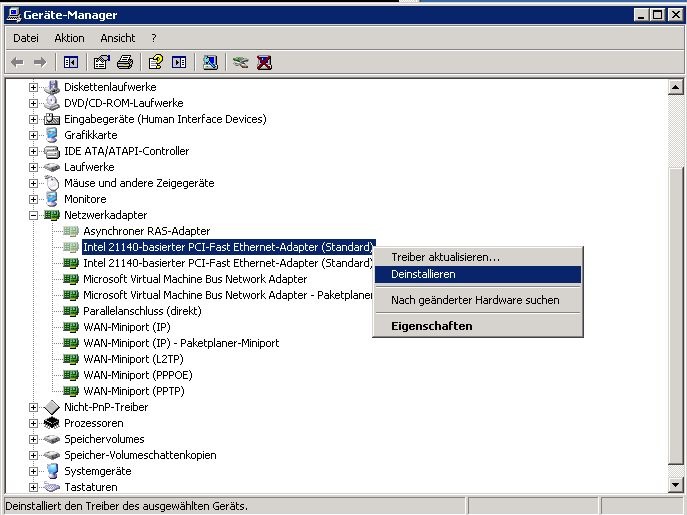Open the Aktion menu
687x515 pixels.
pos(69,38)
